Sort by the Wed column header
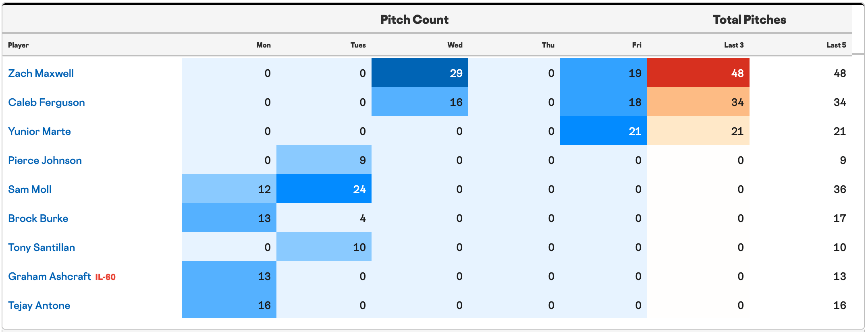The height and width of the screenshot is (332, 868). (x=455, y=45)
